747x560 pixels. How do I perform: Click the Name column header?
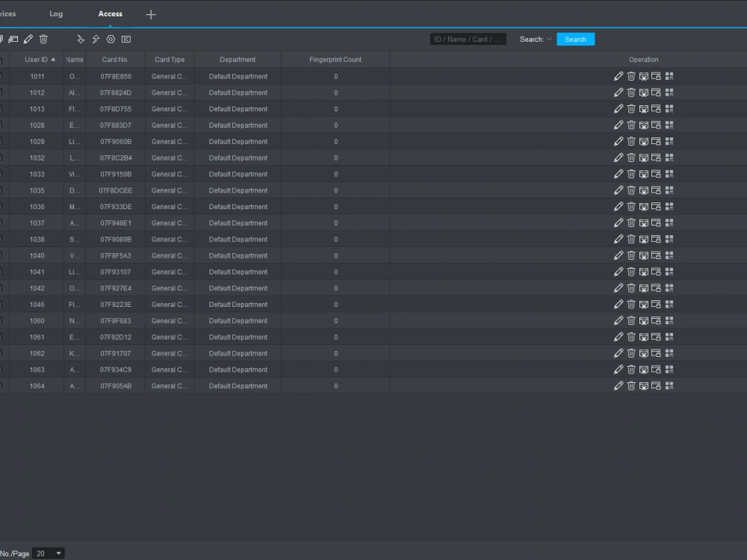point(75,60)
